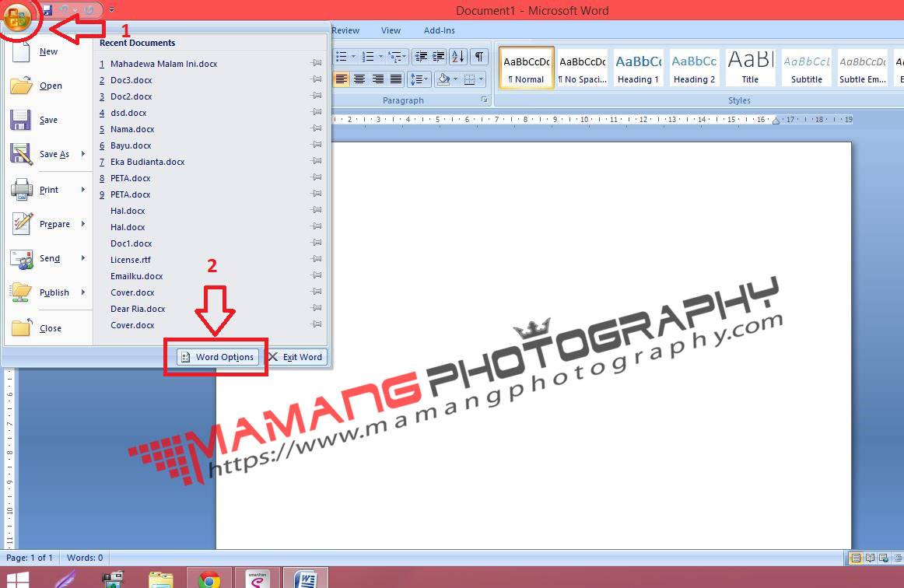Open Google Chrome from taskbar
The width and height of the screenshot is (904, 588).
pyautogui.click(x=209, y=578)
